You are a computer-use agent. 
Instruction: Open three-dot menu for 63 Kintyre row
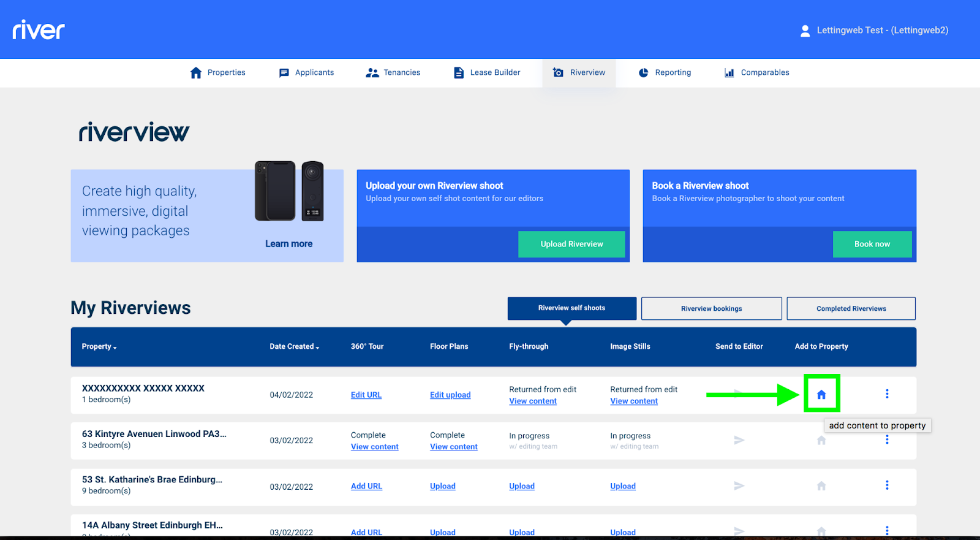pyautogui.click(x=886, y=439)
